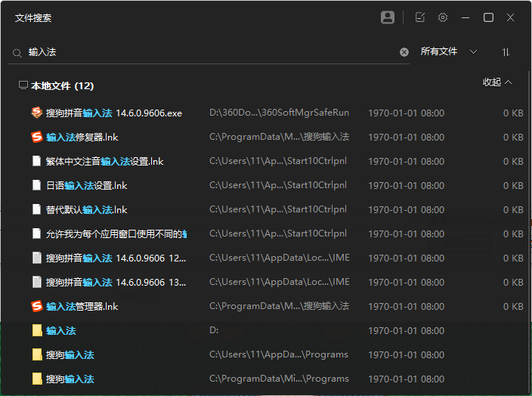This screenshot has height=396, width=532.
Task: Click the sort order arrows icon
Action: point(506,52)
